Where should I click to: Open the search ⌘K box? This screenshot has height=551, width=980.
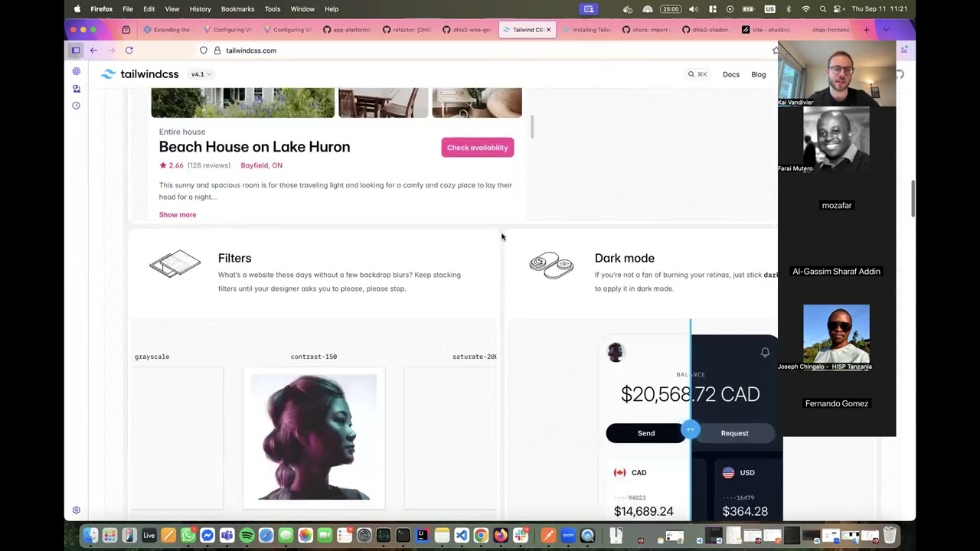[697, 74]
